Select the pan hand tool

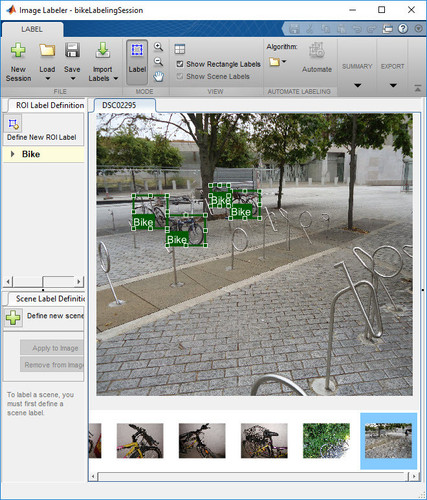coord(158,77)
